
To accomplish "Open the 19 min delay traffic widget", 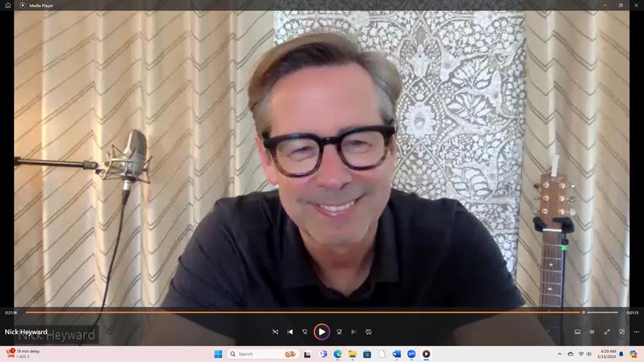I will tap(23, 353).
